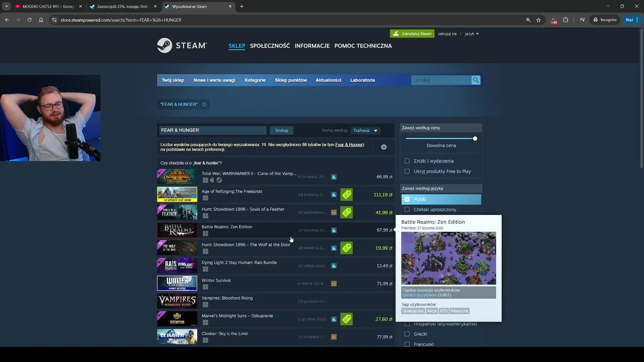Open "Sklep punktów" store tab
The width and height of the screenshot is (644, 362).
(291, 80)
